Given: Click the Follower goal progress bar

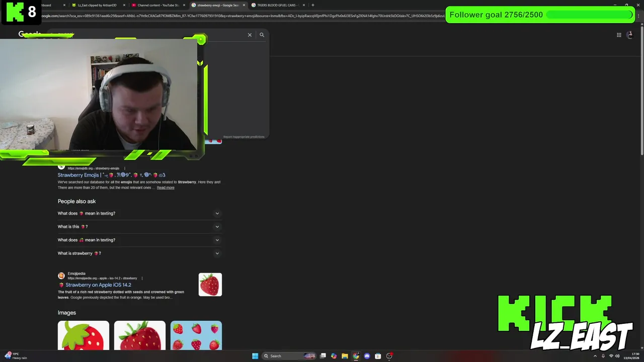Looking at the screenshot, I should coord(589,15).
